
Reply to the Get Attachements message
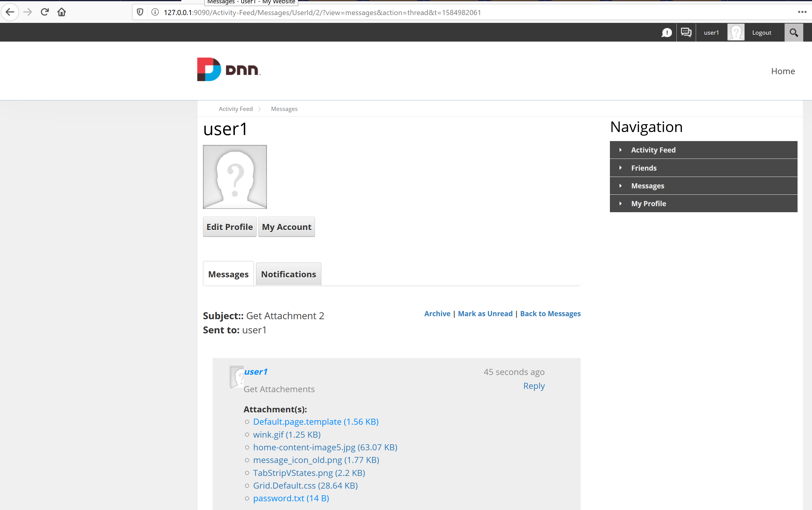[534, 386]
